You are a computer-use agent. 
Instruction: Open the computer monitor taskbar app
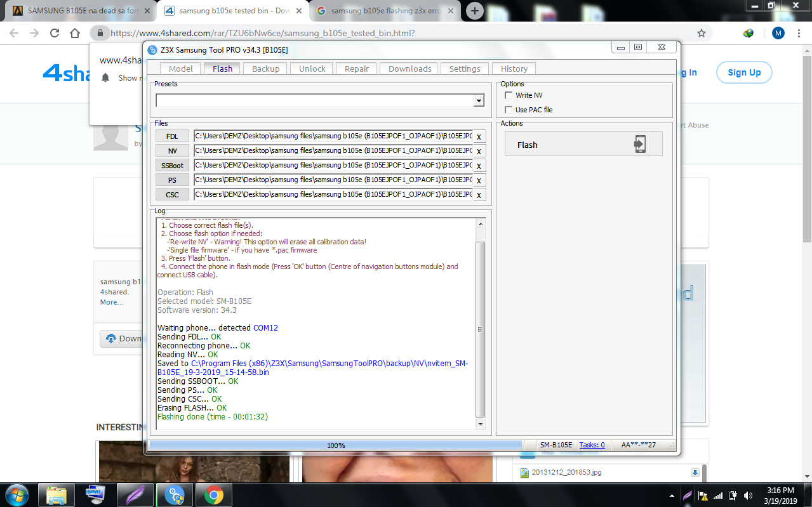click(x=96, y=495)
